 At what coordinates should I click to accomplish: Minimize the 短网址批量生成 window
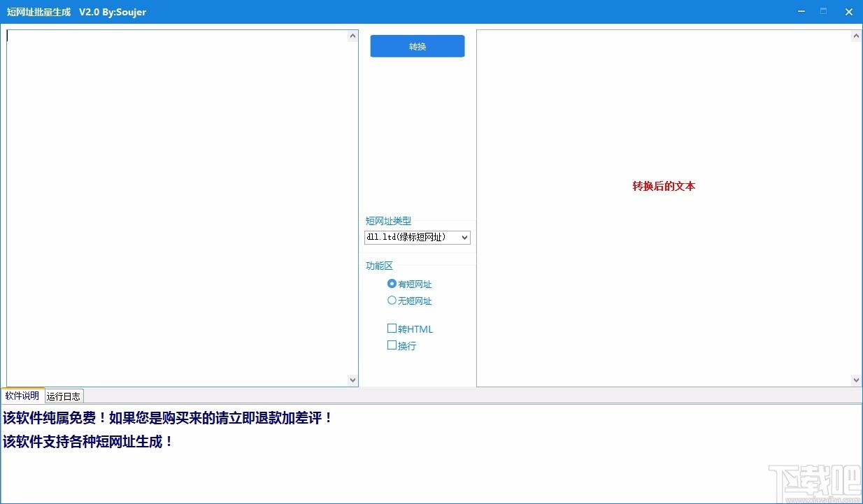coord(799,12)
